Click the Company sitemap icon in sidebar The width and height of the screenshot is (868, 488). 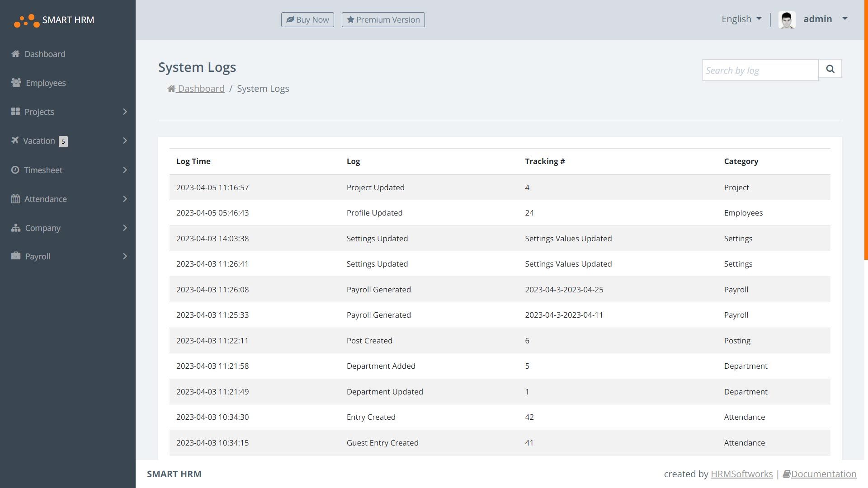click(x=16, y=228)
